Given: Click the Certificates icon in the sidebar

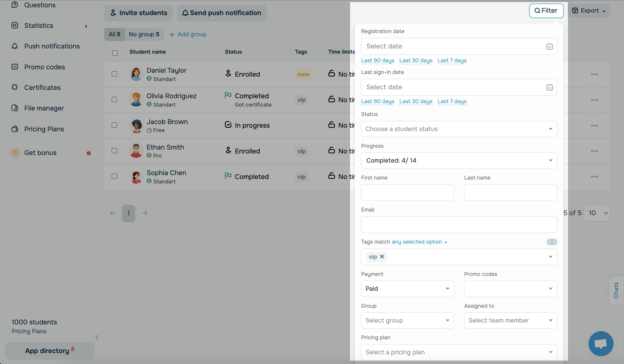Looking at the screenshot, I should click(15, 88).
